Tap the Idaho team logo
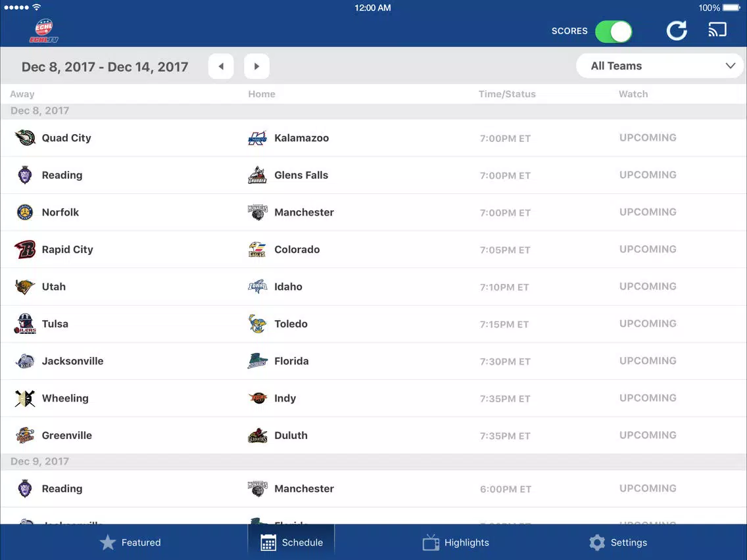Screen dimensions: 747x560 (x=258, y=287)
